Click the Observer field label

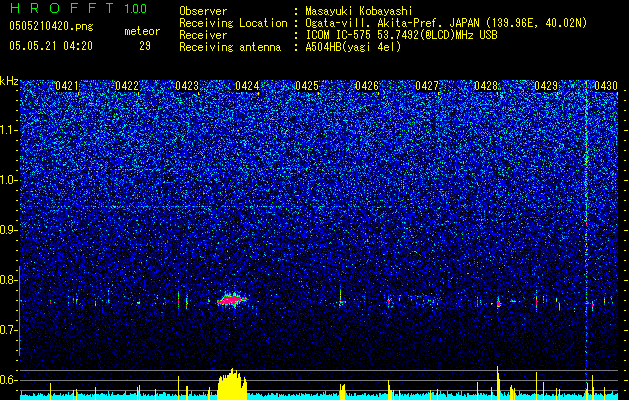pyautogui.click(x=203, y=11)
